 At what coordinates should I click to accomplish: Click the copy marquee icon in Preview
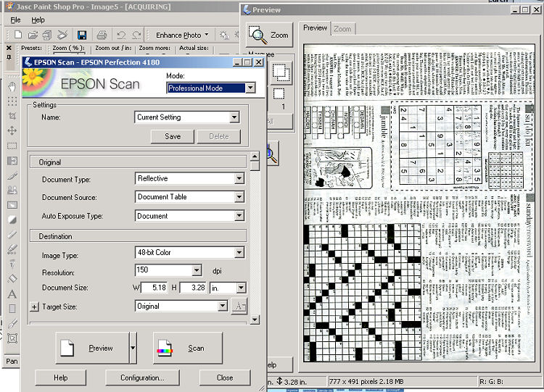pos(281,72)
